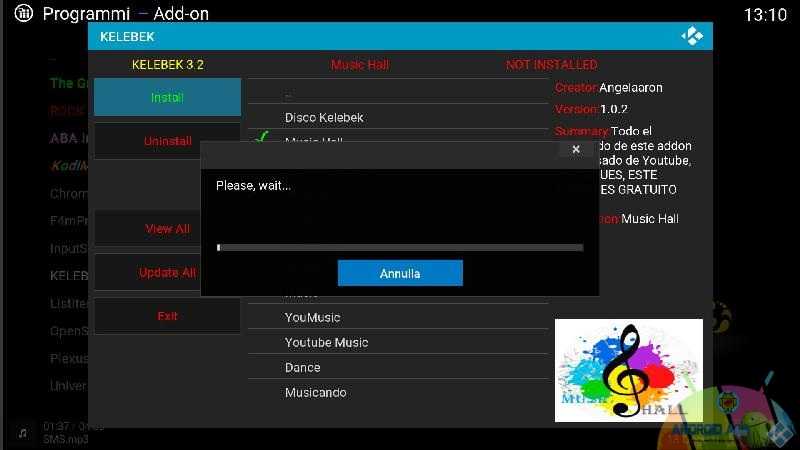Click the parent directory '..' list entry
The image size is (800, 450).
pos(398,93)
